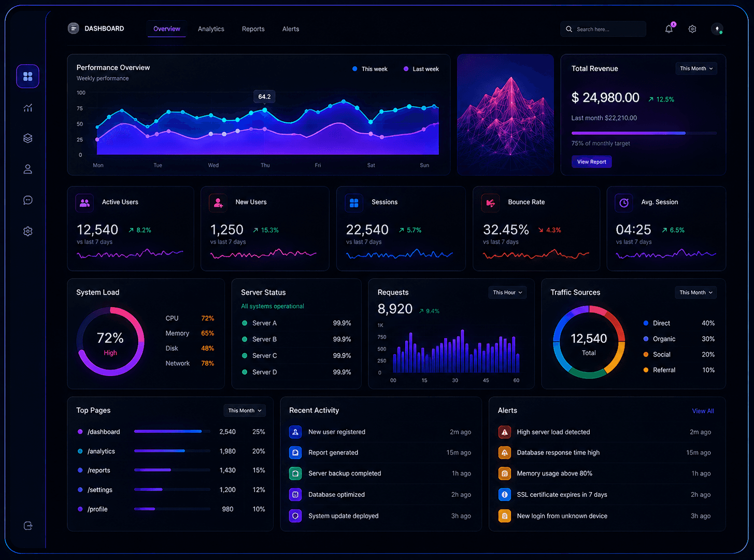754x560 pixels.
Task: Select the Server A status row
Action: [296, 323]
